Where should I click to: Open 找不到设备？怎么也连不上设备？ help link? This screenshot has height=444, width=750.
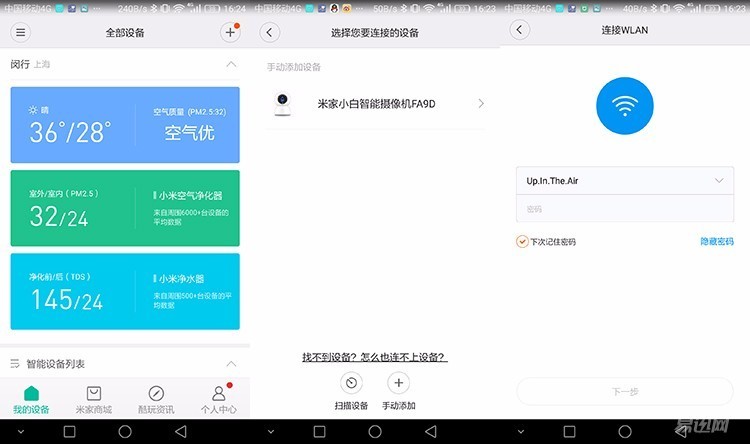tap(375, 357)
